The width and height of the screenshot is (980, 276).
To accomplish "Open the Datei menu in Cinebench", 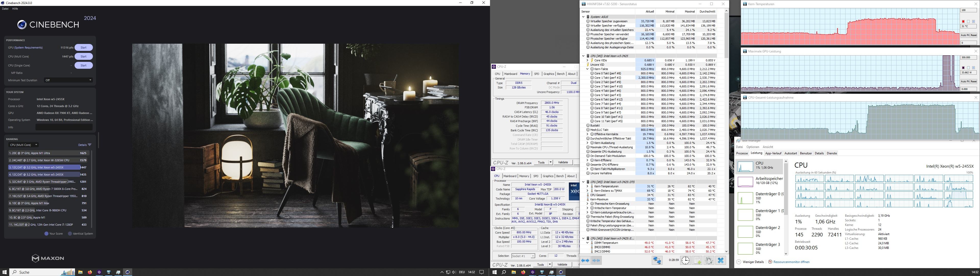I will (x=5, y=9).
